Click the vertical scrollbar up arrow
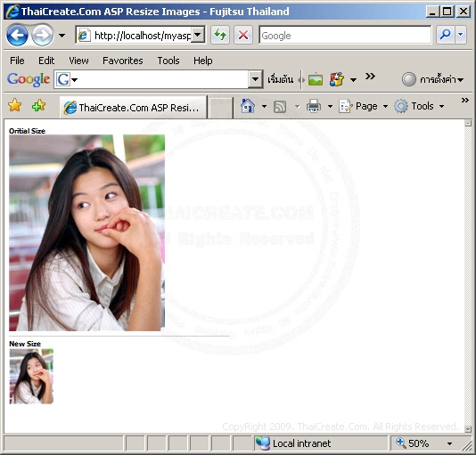 click(x=468, y=123)
